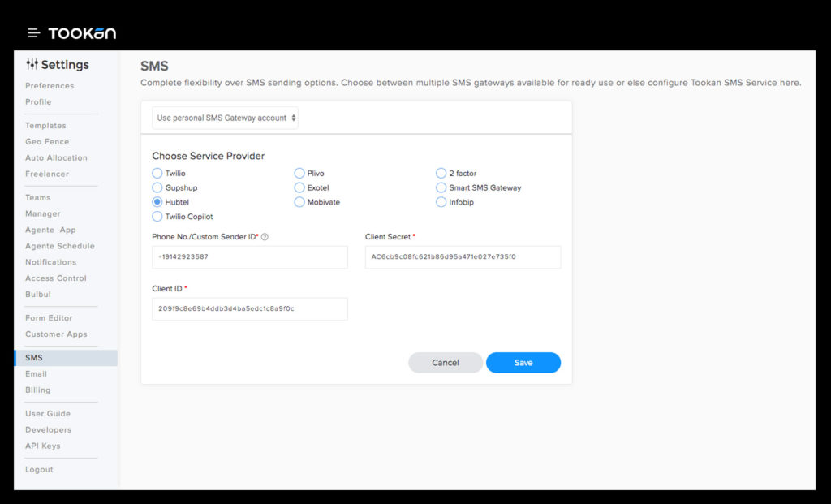Choose Plivo as the SMS provider
Viewport: 831px width, 504px height.
click(299, 174)
